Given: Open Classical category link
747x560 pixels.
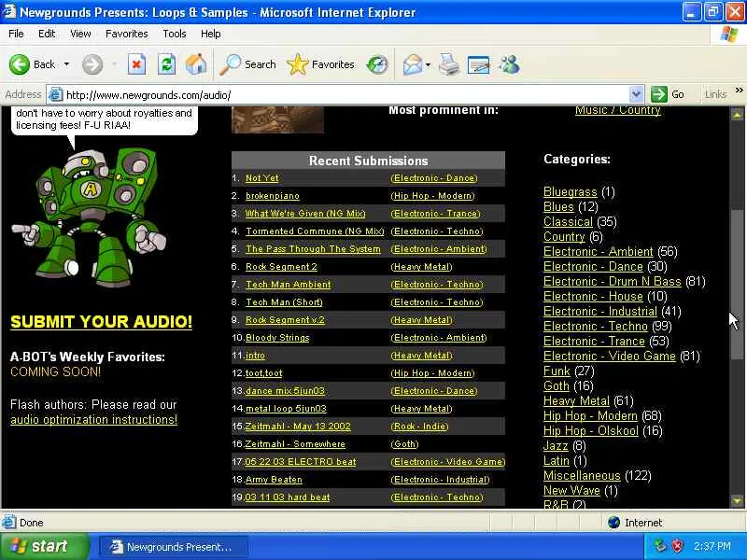Looking at the screenshot, I should 568,222.
